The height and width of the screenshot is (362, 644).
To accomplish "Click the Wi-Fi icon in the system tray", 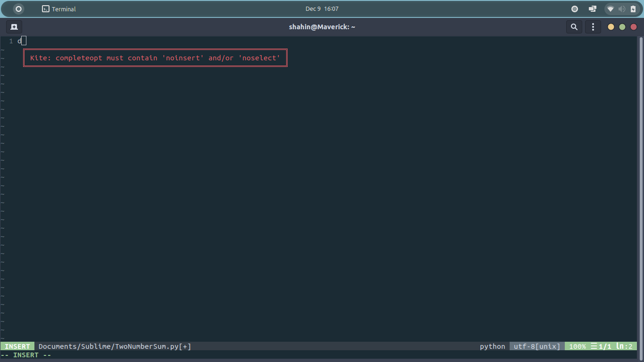I will (610, 8).
